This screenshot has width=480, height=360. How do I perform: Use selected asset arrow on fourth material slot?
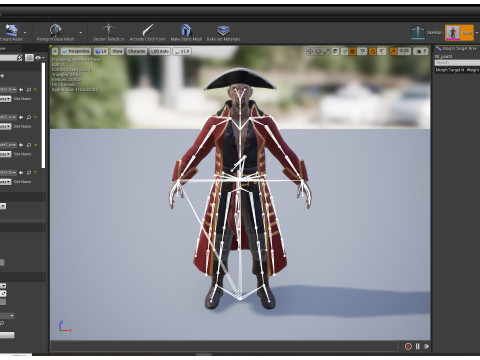21,172
